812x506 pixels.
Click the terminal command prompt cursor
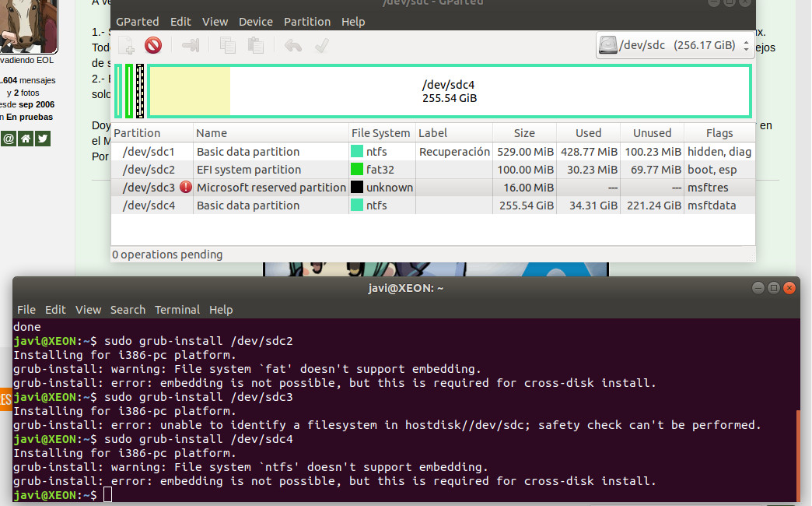[107, 495]
